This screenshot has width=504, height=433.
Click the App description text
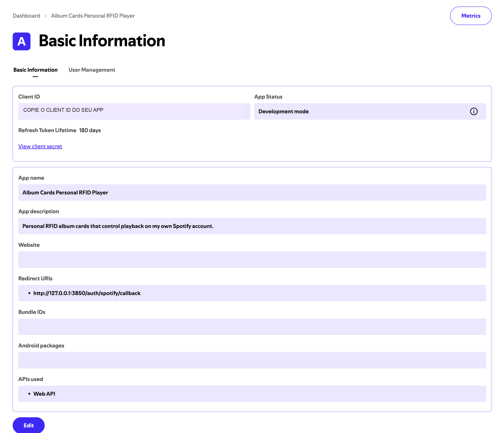(x=118, y=226)
